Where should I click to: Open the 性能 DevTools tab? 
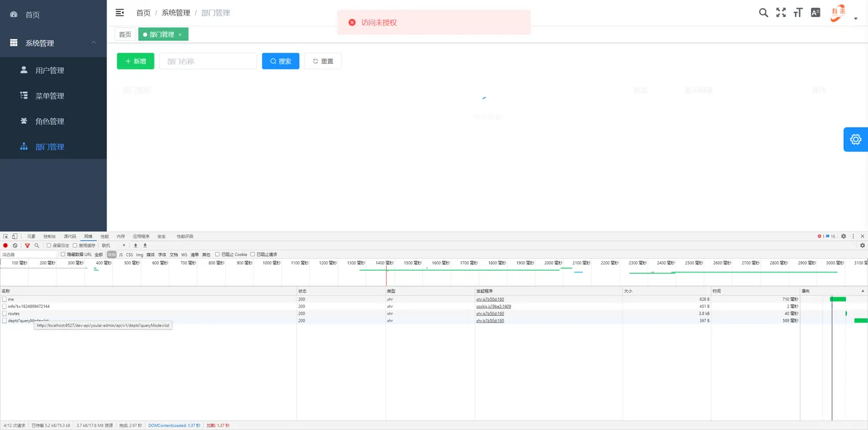point(104,236)
